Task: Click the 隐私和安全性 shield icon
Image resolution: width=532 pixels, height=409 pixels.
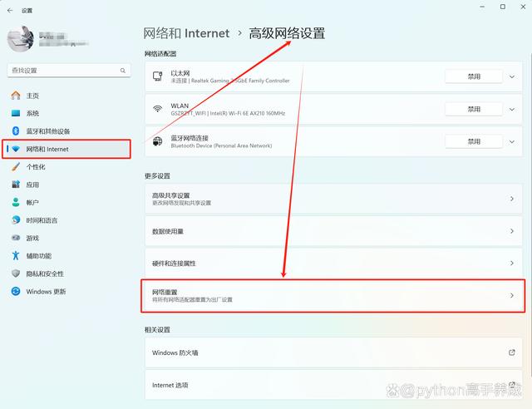Action: (16, 273)
